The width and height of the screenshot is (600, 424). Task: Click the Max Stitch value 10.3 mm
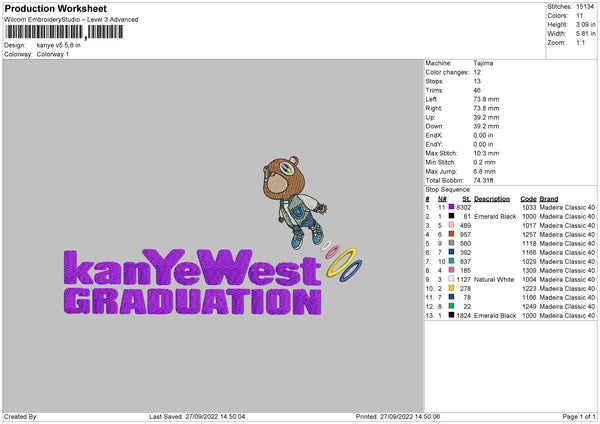point(486,153)
